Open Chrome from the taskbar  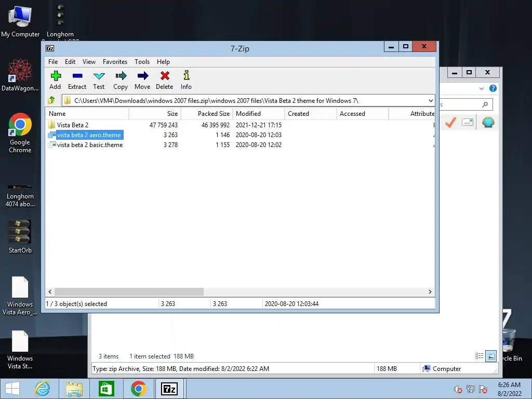click(x=138, y=389)
